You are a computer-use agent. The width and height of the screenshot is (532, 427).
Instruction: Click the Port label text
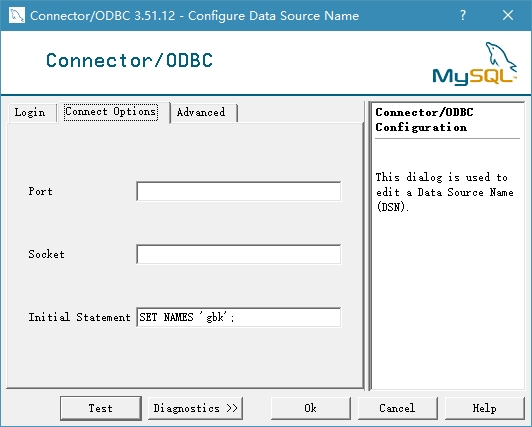click(40, 191)
